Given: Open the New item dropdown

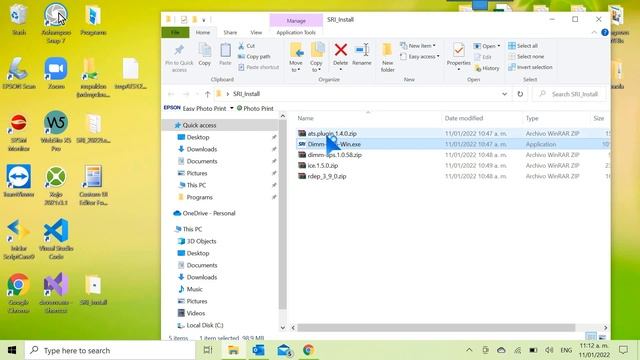Looking at the screenshot, I should pos(418,46).
